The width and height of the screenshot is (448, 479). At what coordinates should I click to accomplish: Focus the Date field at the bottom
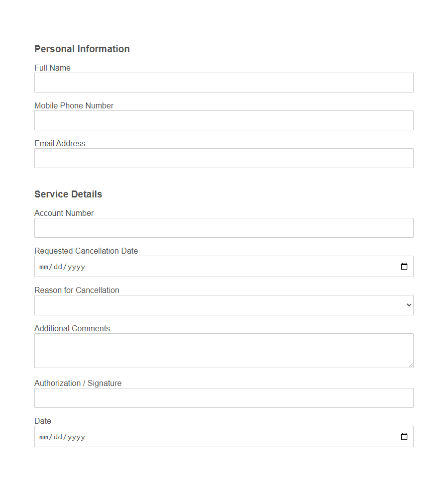(x=199, y=436)
